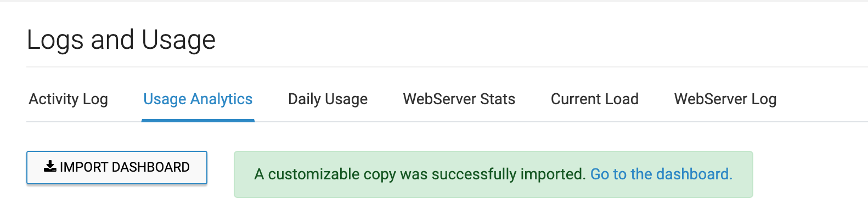Screen dimensions: 868x215
Task: Go to Daily Usage statistics
Action: pyautogui.click(x=328, y=99)
